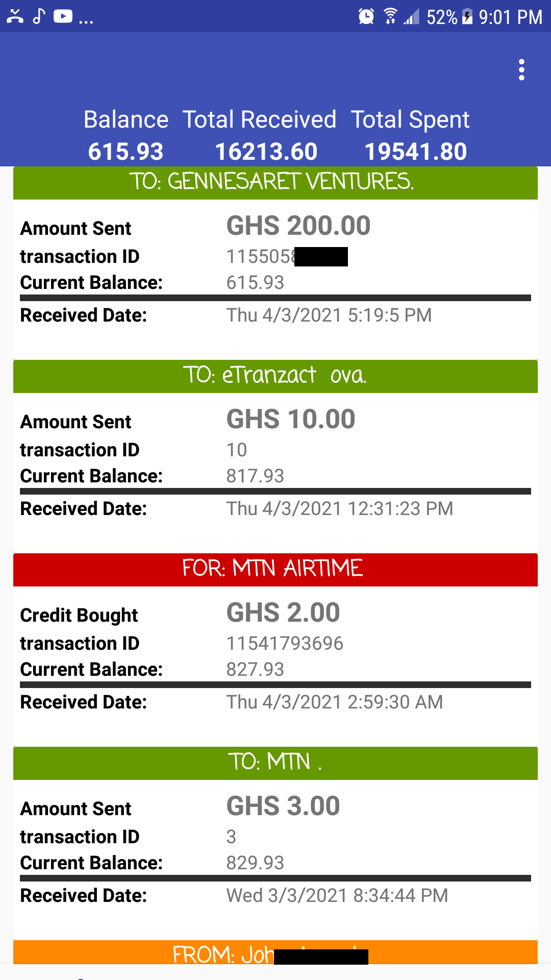Open the three-dot overflow menu
Image resolution: width=551 pixels, height=980 pixels.
point(521,70)
